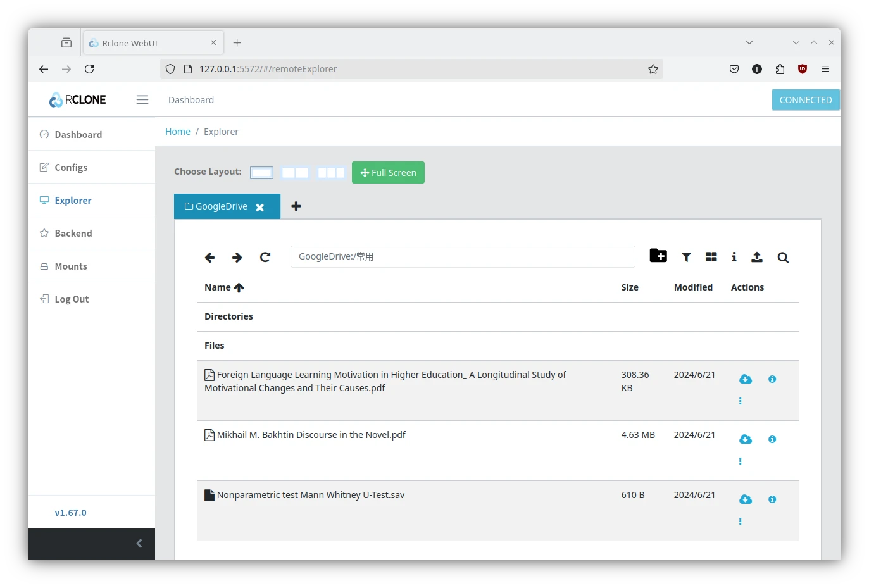Open more actions for Foreign Language PDF

click(x=741, y=401)
